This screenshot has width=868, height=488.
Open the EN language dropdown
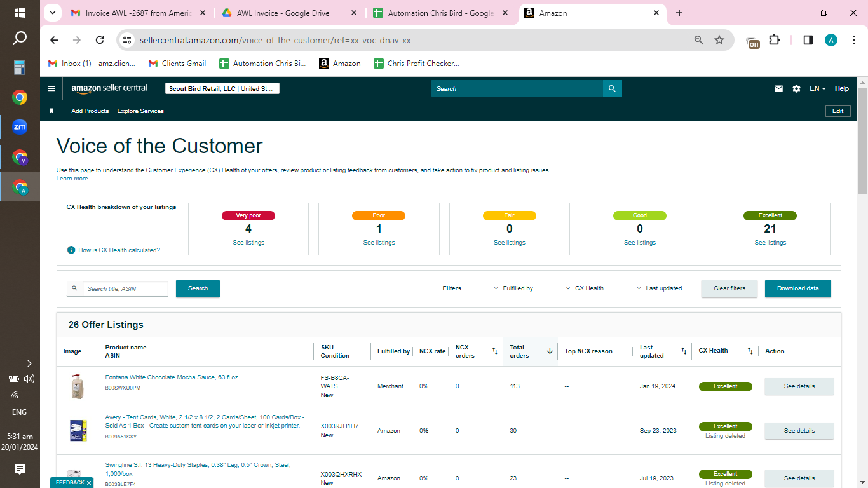tap(818, 89)
